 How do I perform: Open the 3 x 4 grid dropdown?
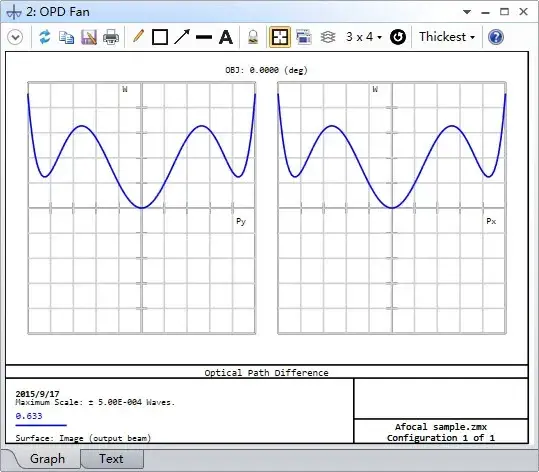pos(364,37)
